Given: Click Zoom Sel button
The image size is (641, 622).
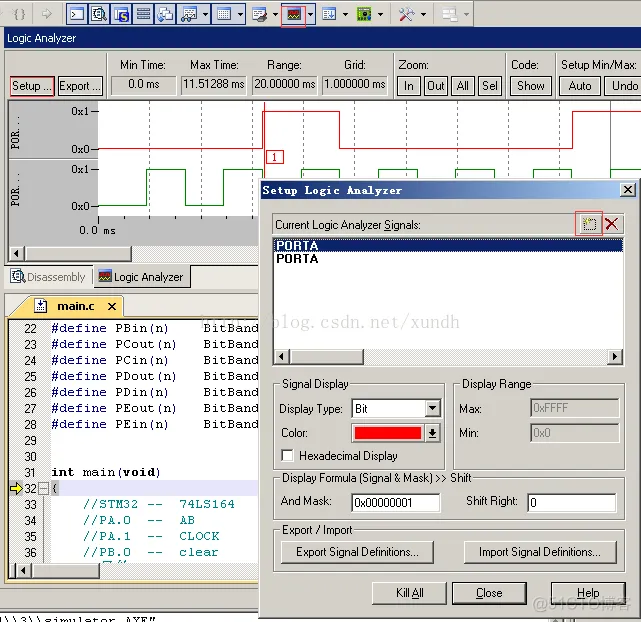Looking at the screenshot, I should coord(490,86).
